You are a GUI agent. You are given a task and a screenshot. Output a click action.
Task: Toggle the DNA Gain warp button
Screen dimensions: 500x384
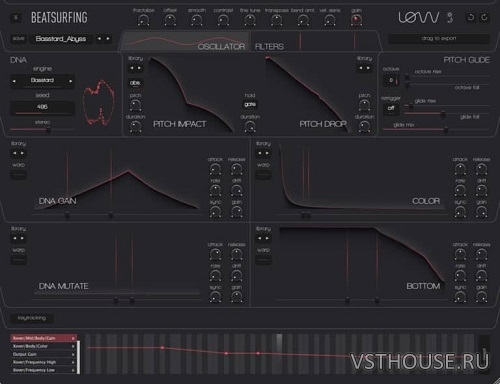click(x=19, y=175)
